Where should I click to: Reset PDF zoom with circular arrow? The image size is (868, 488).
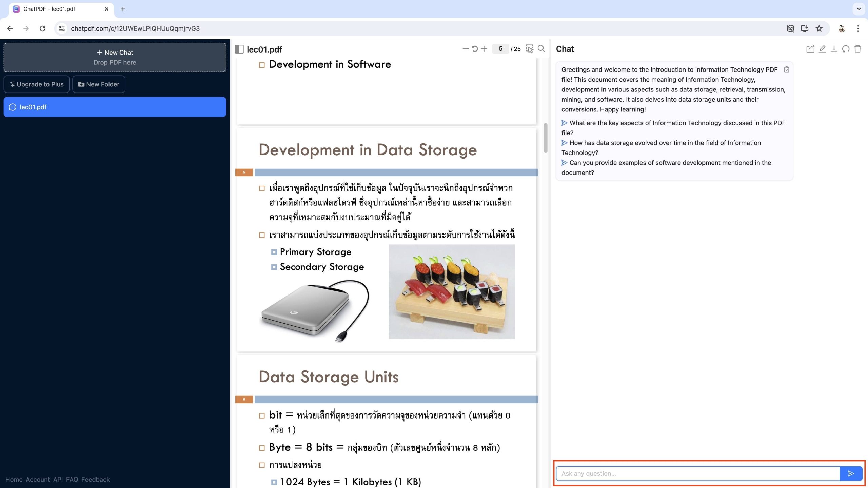point(475,49)
